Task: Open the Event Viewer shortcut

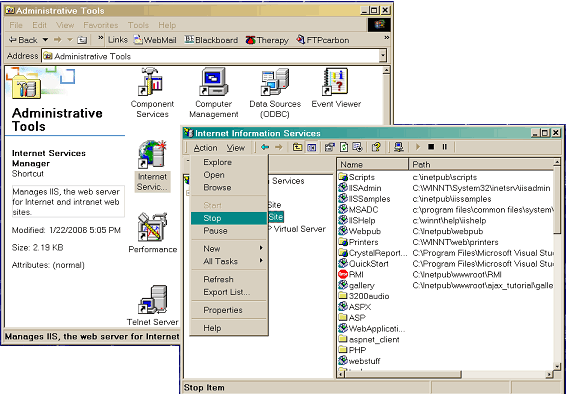Action: pyautogui.click(x=336, y=88)
